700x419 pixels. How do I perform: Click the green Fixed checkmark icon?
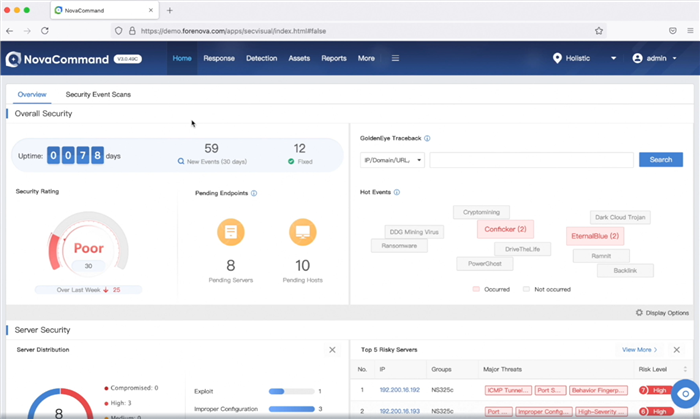pyautogui.click(x=291, y=162)
